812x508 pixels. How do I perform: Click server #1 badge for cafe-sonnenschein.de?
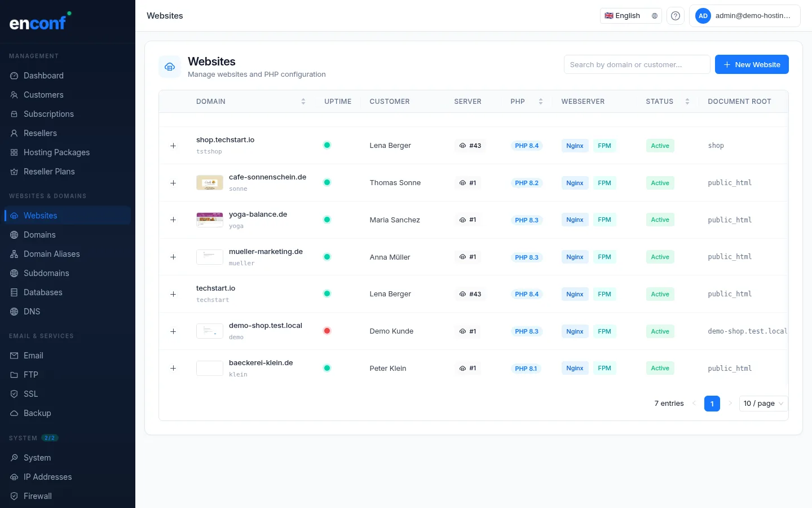[467, 183]
